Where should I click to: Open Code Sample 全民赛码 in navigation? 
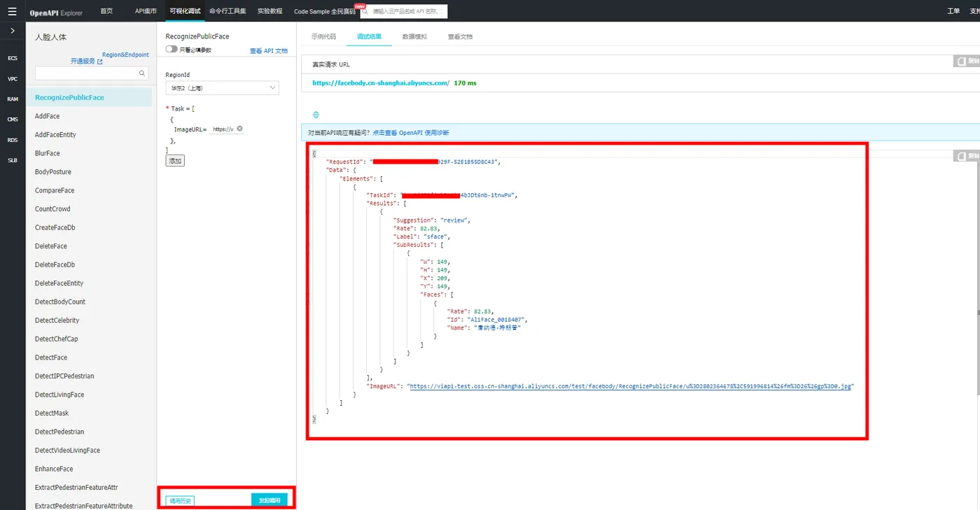click(x=325, y=12)
